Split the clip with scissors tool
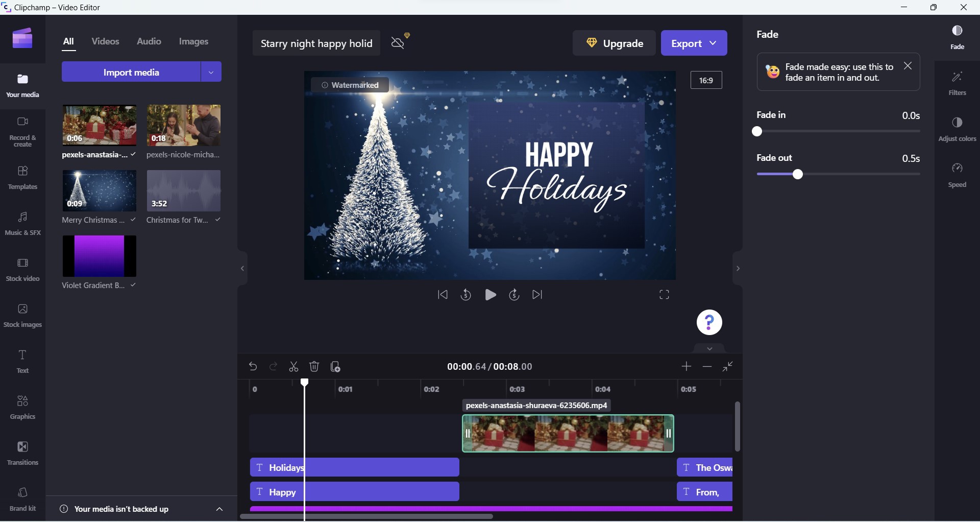 [x=293, y=366]
